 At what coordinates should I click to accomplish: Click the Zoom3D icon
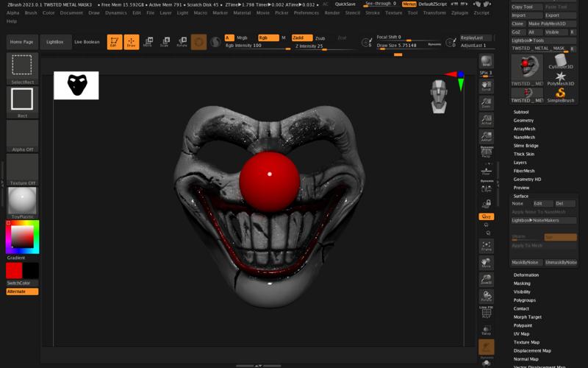coord(487,280)
